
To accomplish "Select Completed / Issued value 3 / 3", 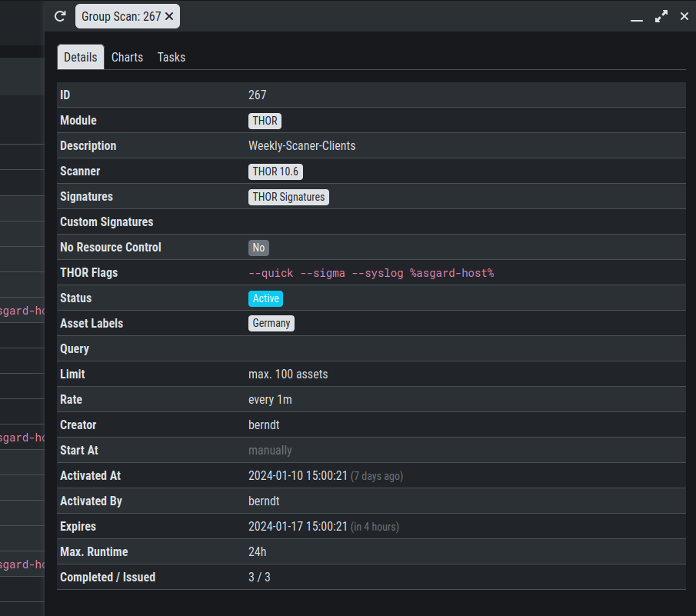I will 259,577.
